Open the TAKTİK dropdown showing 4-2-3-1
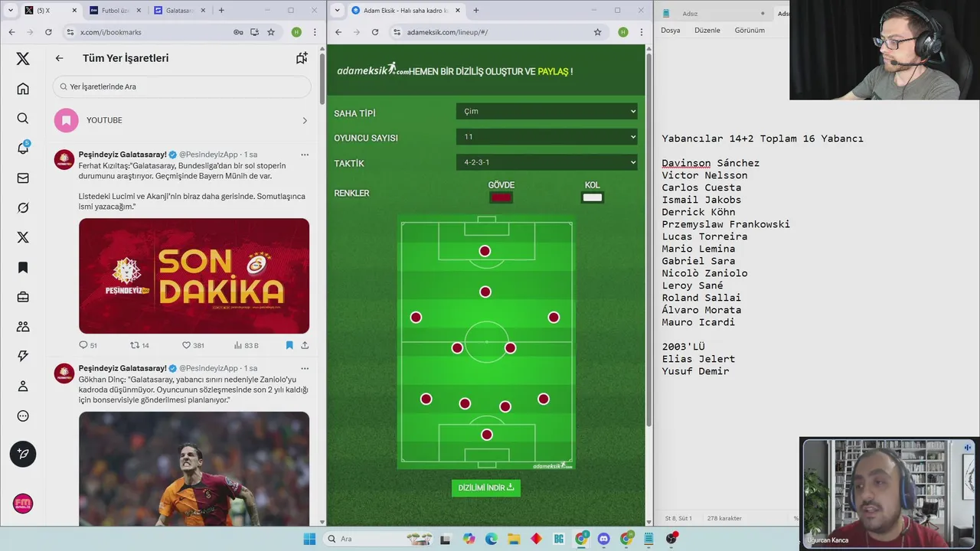 point(547,162)
